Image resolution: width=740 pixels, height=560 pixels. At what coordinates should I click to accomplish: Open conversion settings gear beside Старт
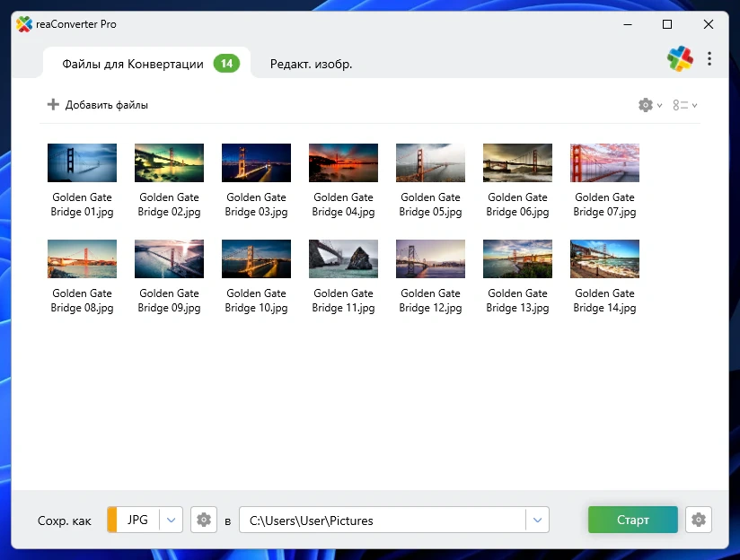point(698,520)
